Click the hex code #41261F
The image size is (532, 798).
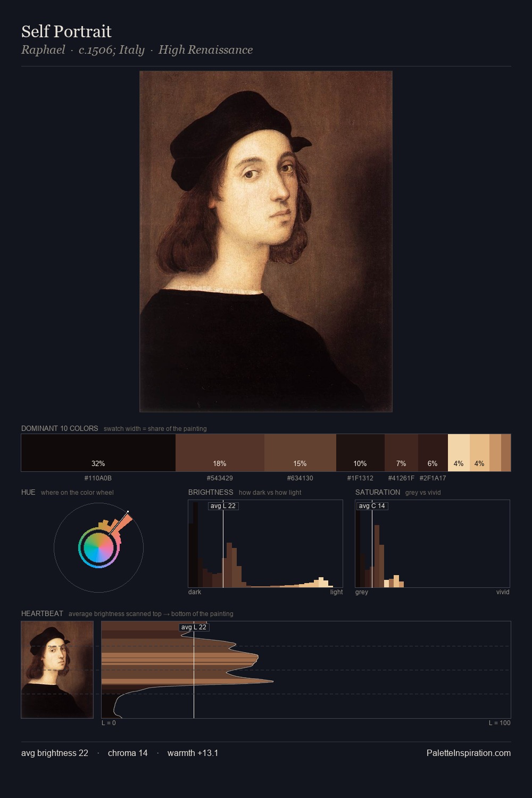401,478
